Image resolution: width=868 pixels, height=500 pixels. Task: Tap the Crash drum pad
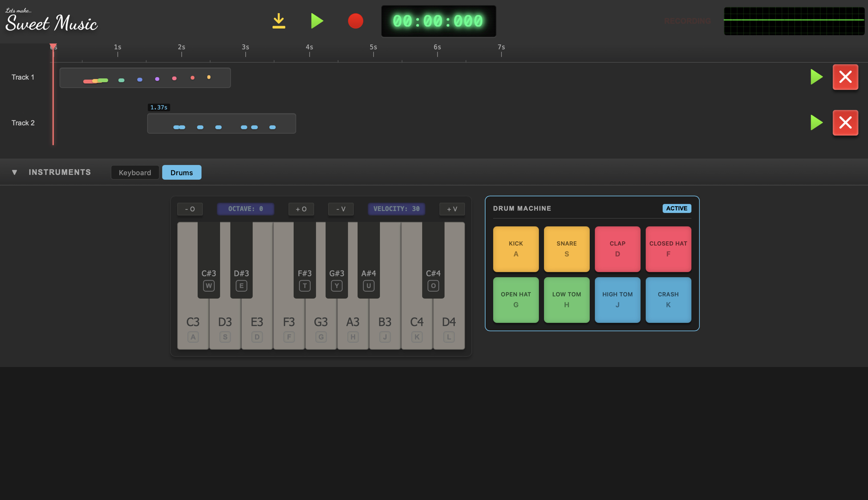pos(668,299)
